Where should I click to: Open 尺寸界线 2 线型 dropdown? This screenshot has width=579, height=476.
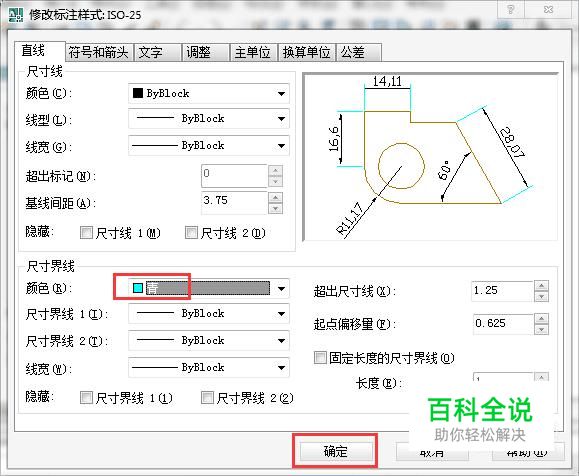pos(209,340)
